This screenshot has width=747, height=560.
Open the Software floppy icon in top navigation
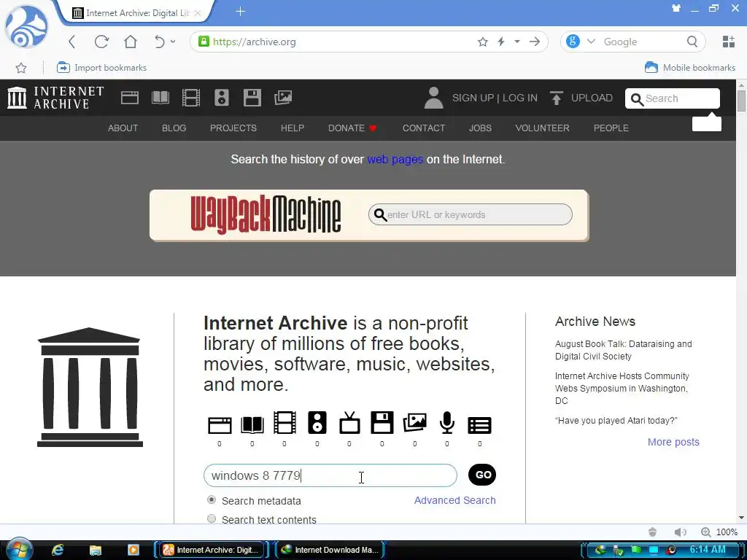(252, 98)
